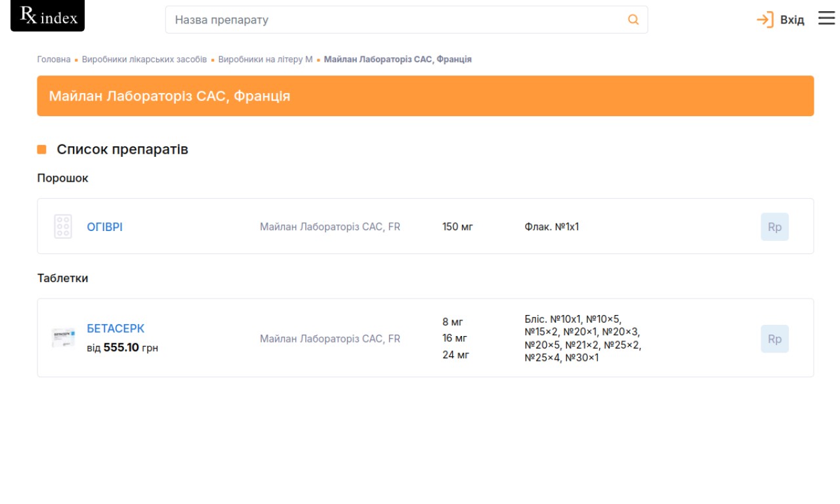Open Виробники на літеру М breadcrumb

(266, 59)
